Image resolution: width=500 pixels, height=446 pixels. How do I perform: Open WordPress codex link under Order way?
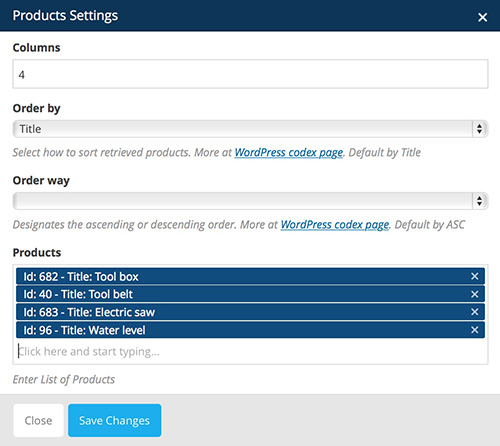pos(335,225)
